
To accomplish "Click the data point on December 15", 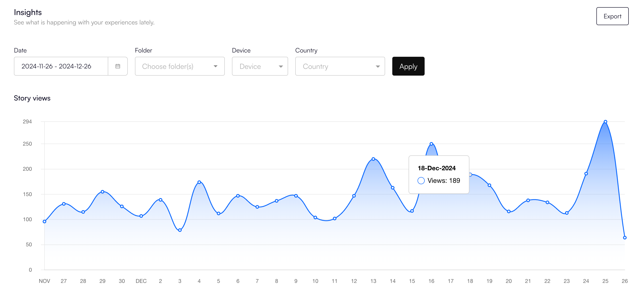I will (412, 211).
